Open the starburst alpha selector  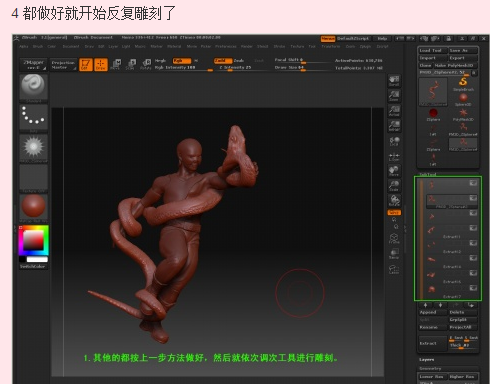[33, 147]
